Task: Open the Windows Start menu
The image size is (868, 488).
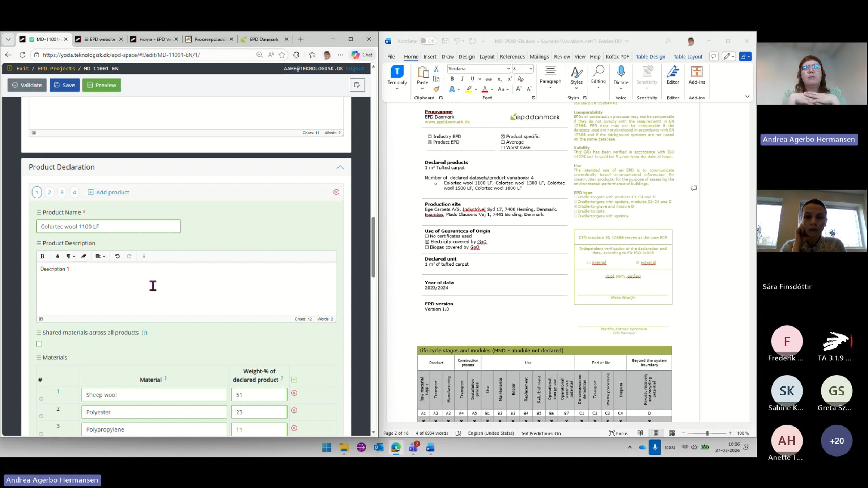Action: (327, 448)
